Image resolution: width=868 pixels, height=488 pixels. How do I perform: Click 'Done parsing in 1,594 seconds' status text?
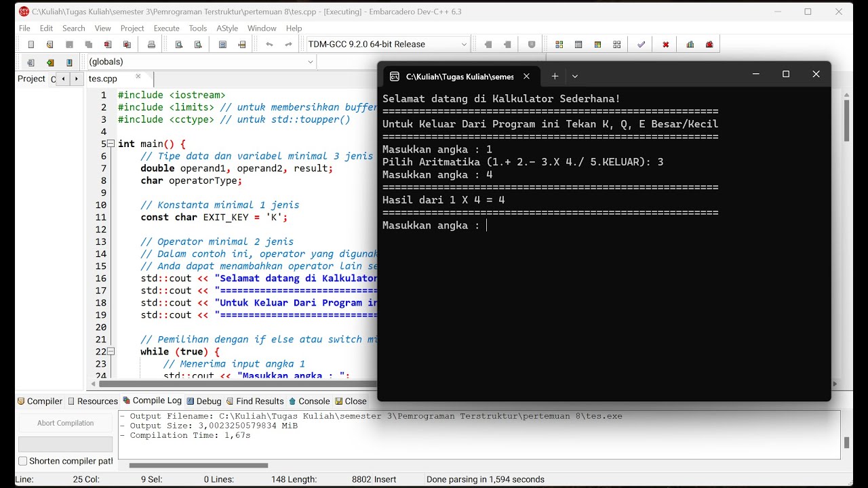[x=486, y=479]
